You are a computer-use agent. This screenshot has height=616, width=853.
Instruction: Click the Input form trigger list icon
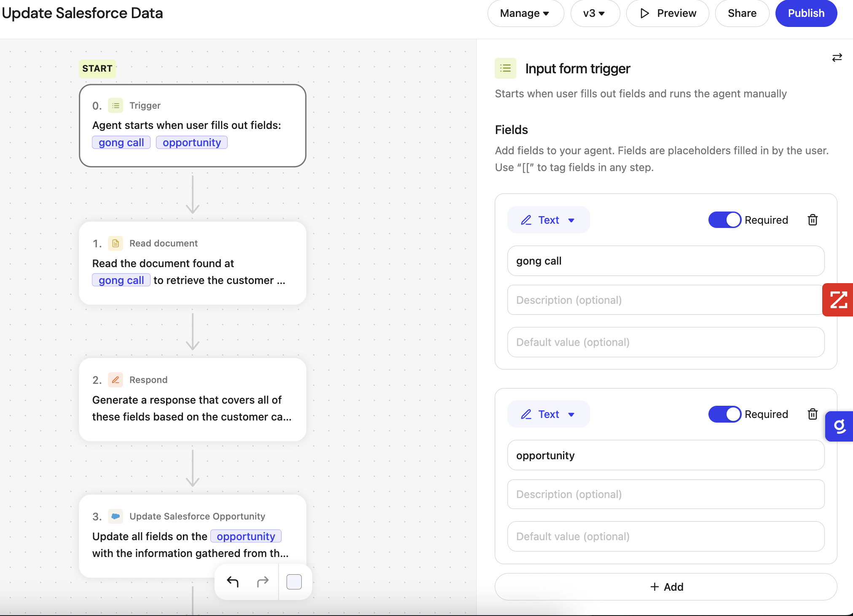point(505,68)
